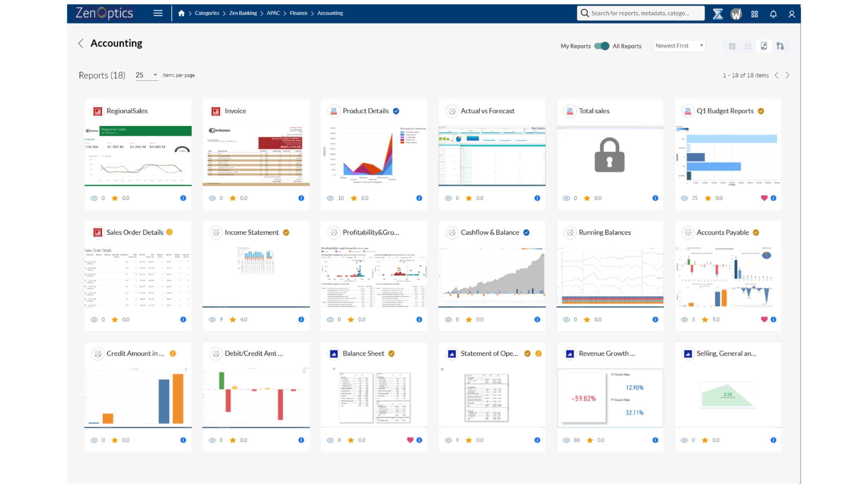
Task: Click info icon on Invoice card
Action: 301,198
